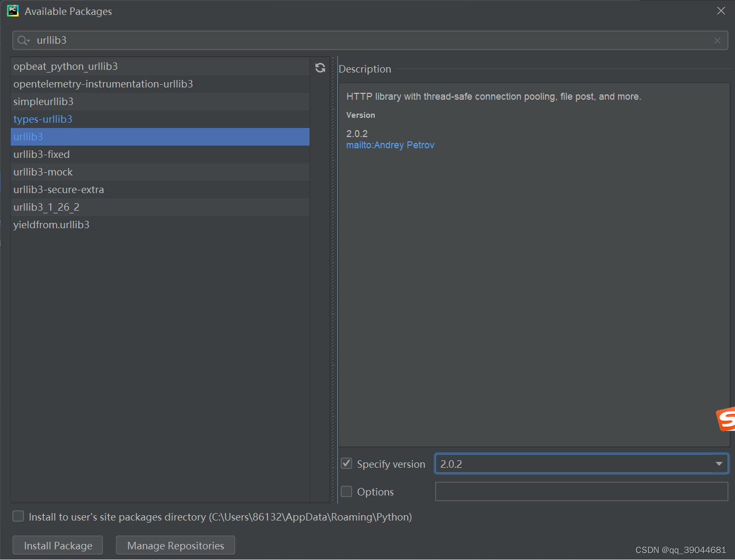The image size is (735, 560).
Task: Click the search history arrow beside magnifier
Action: click(x=29, y=41)
